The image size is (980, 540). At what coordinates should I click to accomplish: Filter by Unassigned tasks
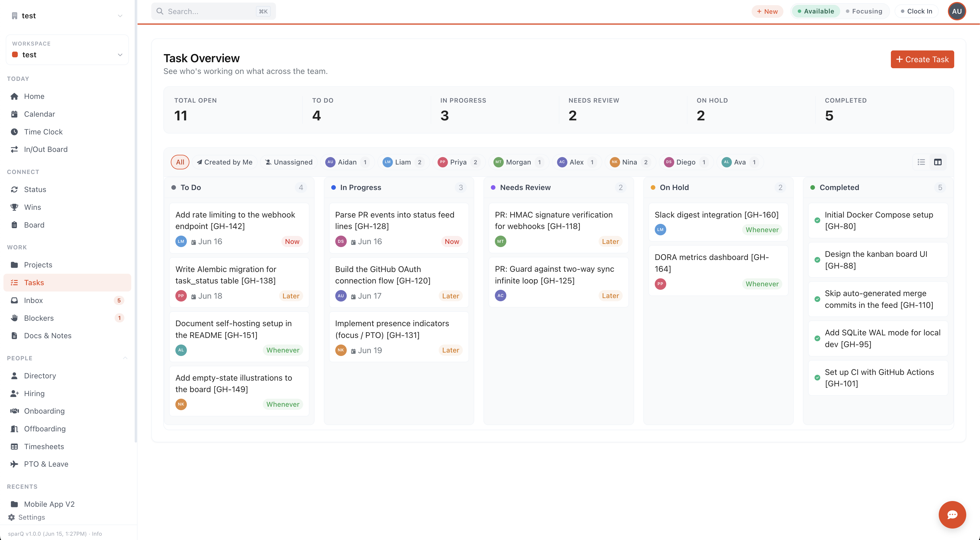pos(289,162)
